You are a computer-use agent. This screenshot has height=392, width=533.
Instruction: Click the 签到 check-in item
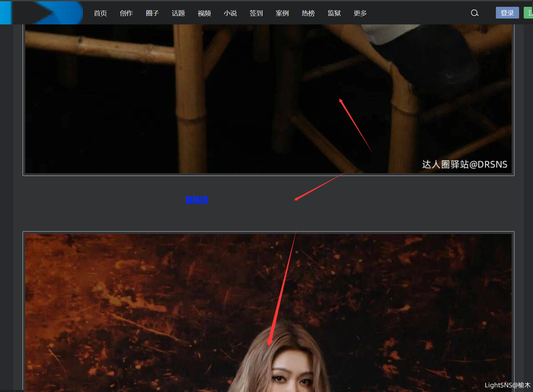[x=256, y=13]
